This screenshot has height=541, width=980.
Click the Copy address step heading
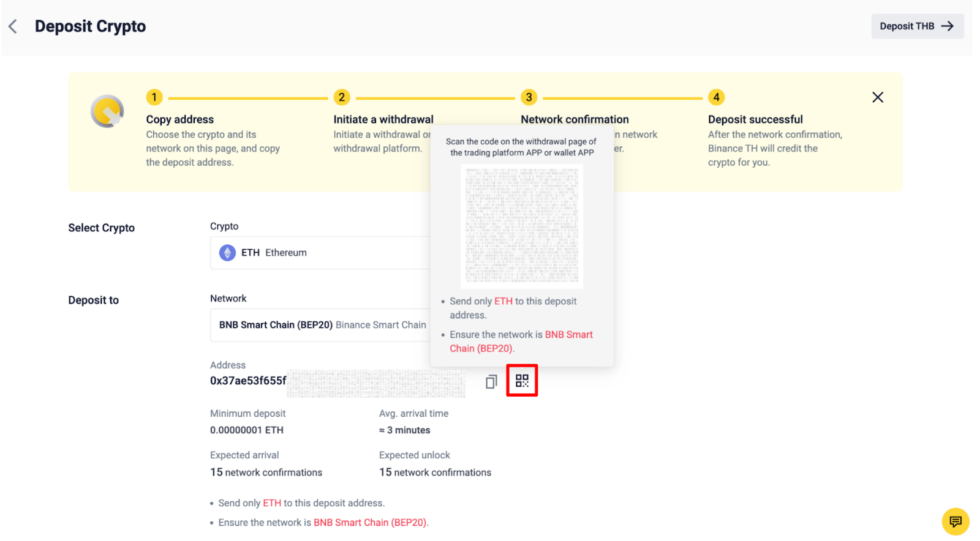(x=179, y=119)
